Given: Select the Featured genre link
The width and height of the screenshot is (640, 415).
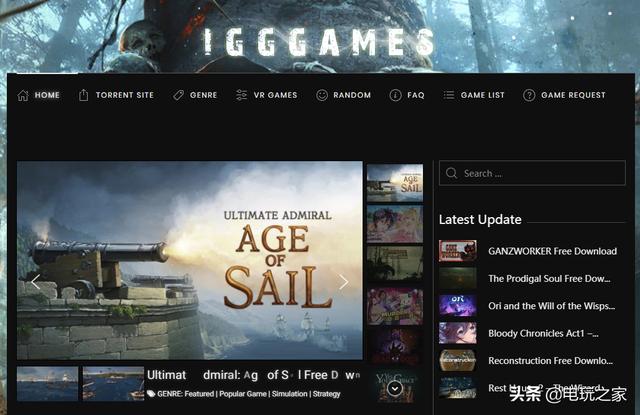Looking at the screenshot, I should [x=199, y=394].
